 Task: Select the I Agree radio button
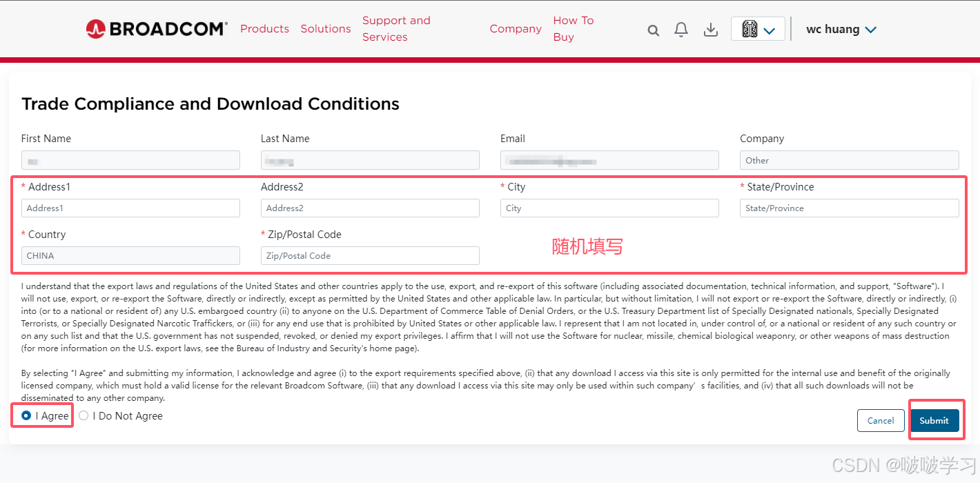click(26, 416)
